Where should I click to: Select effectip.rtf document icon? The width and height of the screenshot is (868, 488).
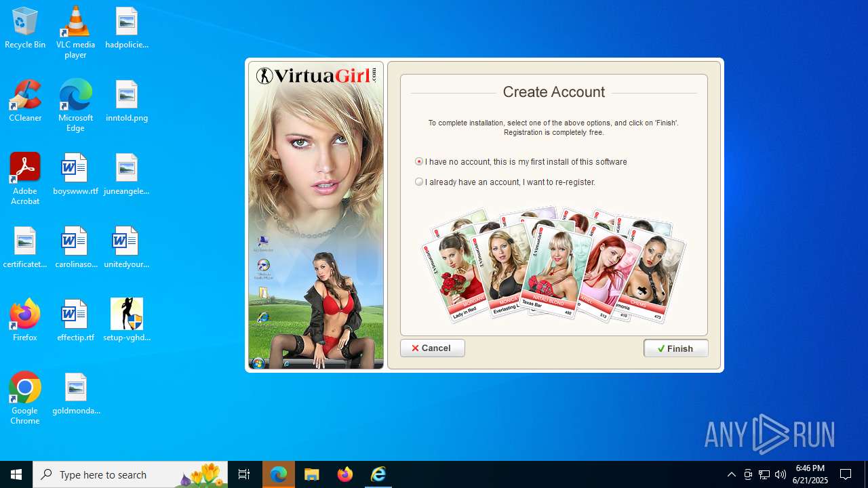[75, 321]
